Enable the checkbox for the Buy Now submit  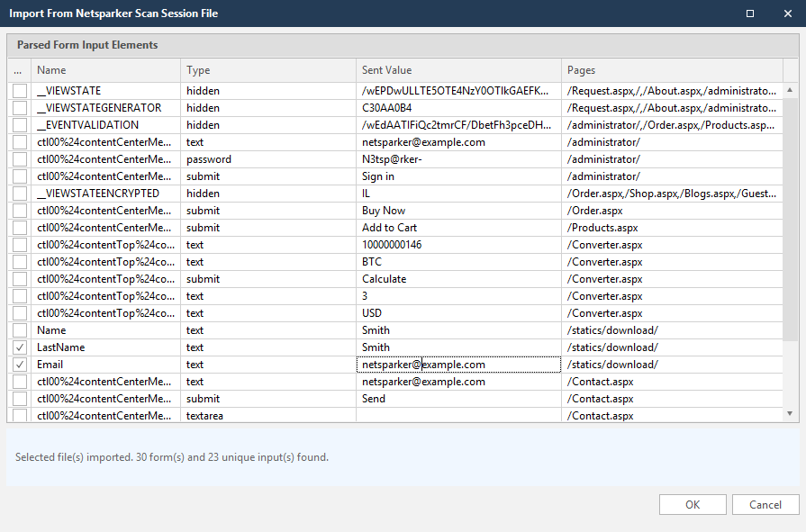[x=19, y=211]
